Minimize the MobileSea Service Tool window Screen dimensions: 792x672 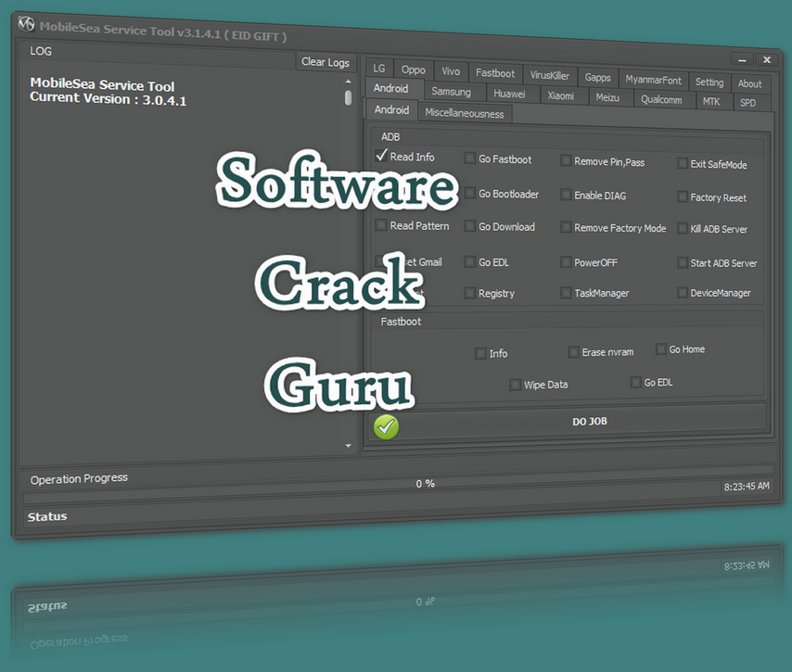tap(742, 60)
